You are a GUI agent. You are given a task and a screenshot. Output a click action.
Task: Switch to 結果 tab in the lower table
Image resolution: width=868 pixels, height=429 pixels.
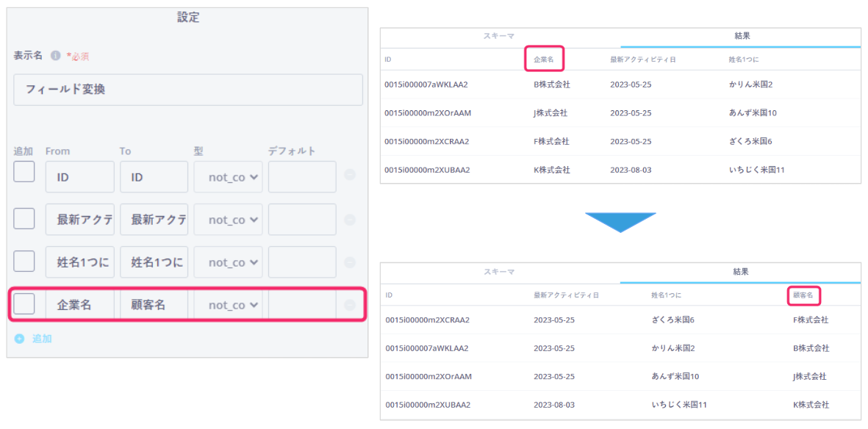[741, 272]
